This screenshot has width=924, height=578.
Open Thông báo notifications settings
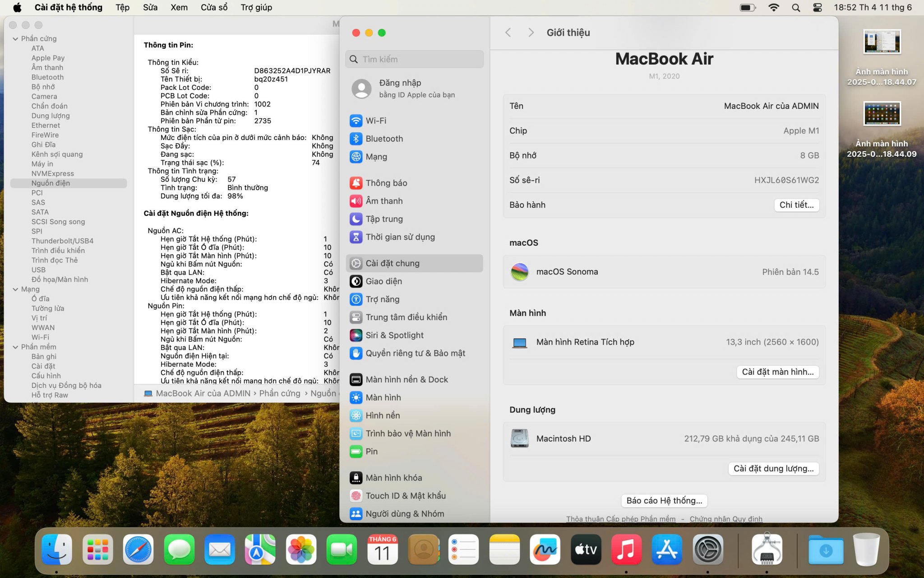point(414,183)
